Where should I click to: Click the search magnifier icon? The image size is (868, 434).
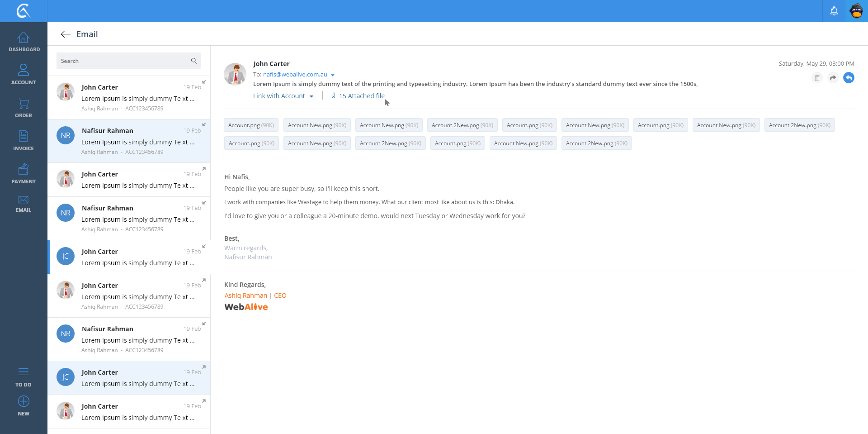[193, 61]
